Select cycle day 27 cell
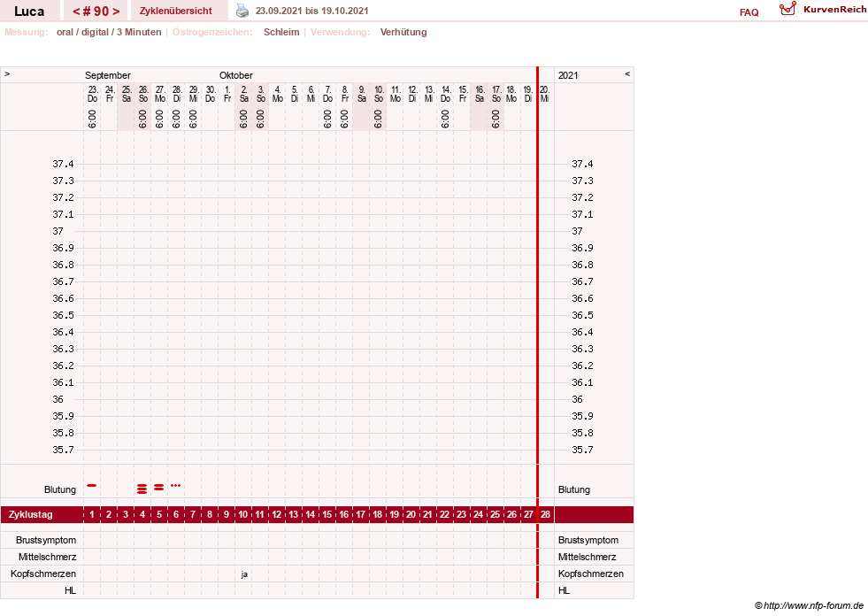 click(528, 514)
